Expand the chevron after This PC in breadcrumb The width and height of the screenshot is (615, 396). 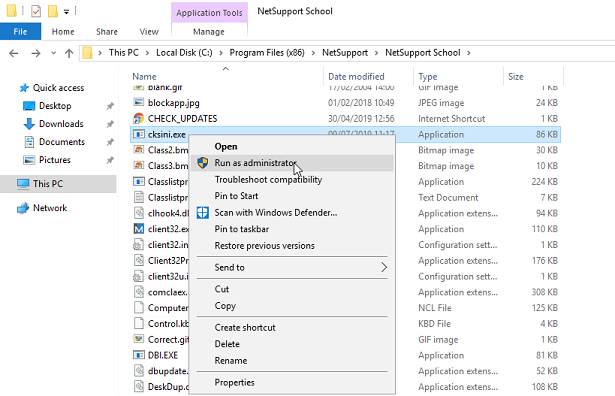[147, 53]
